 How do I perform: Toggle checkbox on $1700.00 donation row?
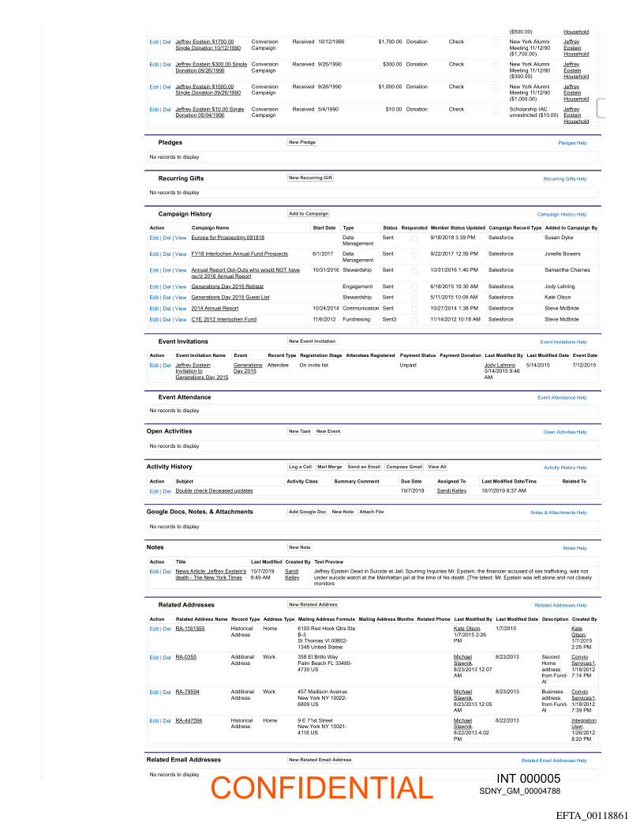click(496, 43)
